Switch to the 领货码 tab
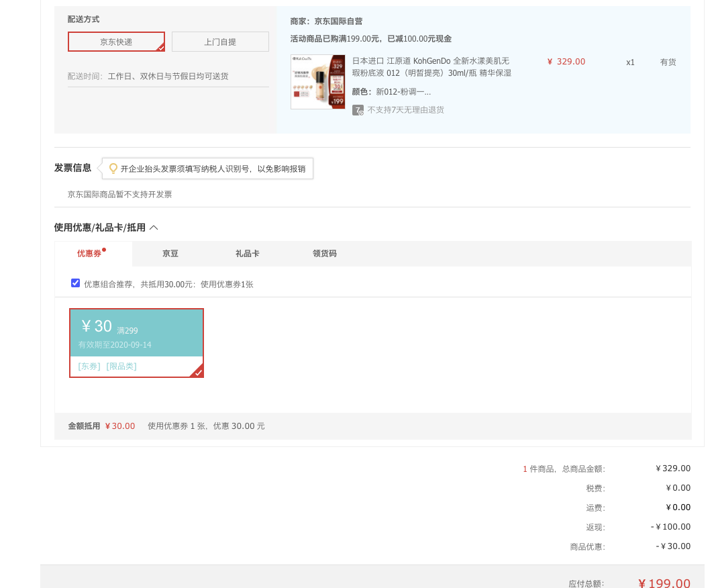The height and width of the screenshot is (588, 716). click(x=325, y=254)
